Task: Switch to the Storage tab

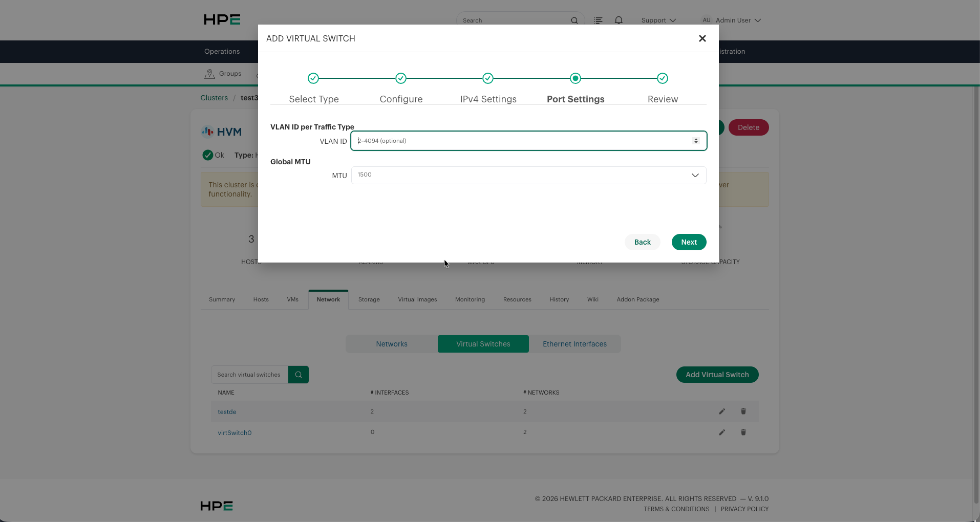Action: pos(369,299)
